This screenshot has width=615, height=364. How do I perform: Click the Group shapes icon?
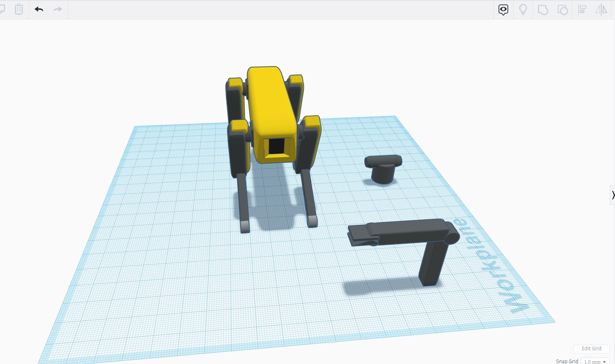tap(543, 10)
